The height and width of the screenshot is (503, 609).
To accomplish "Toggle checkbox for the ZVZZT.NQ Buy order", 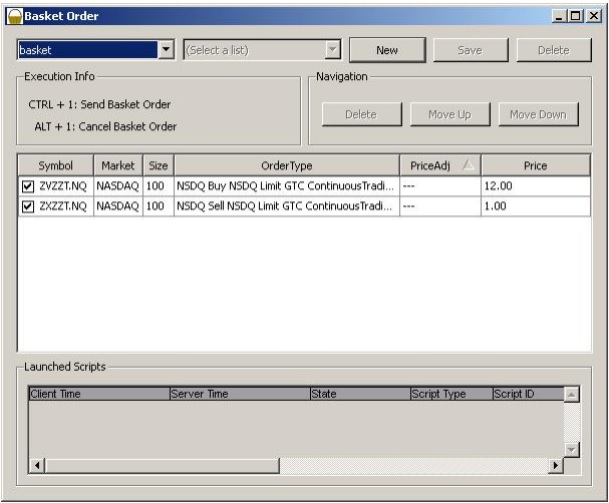I will point(27,186).
